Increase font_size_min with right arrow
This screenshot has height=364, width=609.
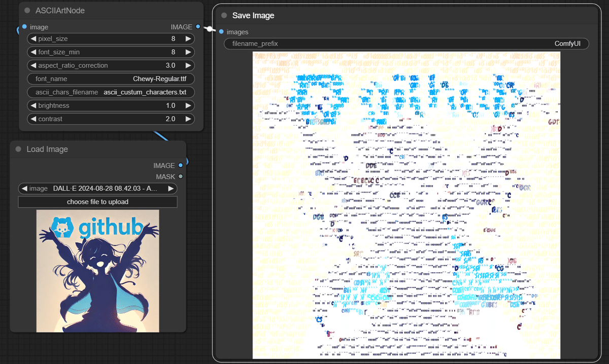pyautogui.click(x=188, y=52)
